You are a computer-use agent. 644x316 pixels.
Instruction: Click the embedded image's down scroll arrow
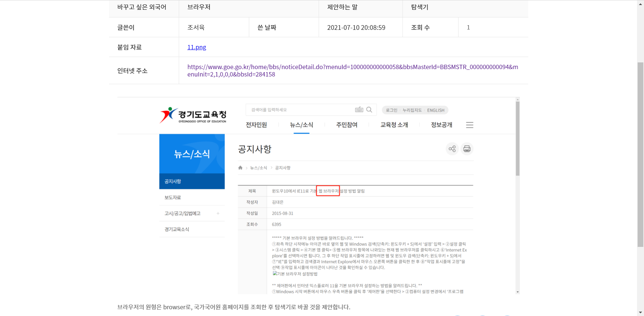point(518,292)
